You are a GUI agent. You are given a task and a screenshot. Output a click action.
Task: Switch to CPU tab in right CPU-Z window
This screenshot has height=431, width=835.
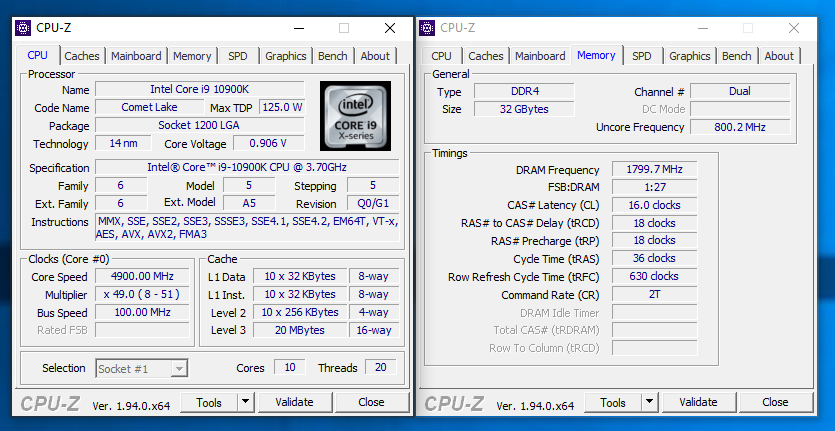point(441,56)
